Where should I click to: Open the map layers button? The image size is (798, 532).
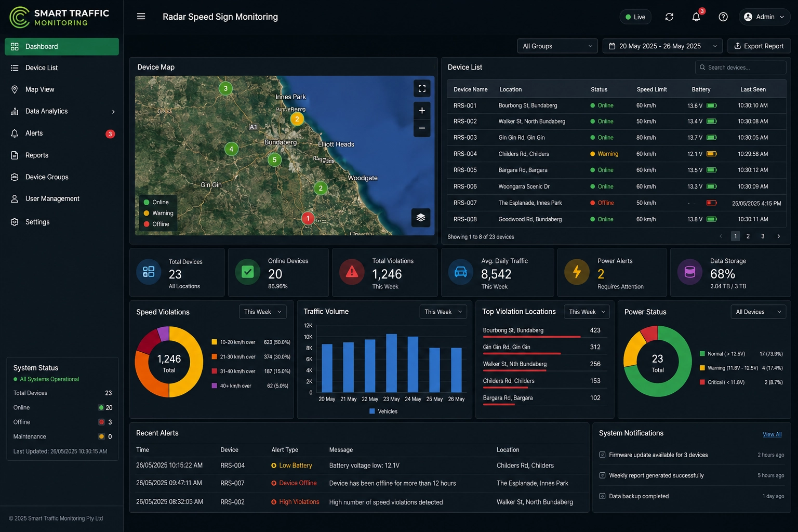coord(421,218)
